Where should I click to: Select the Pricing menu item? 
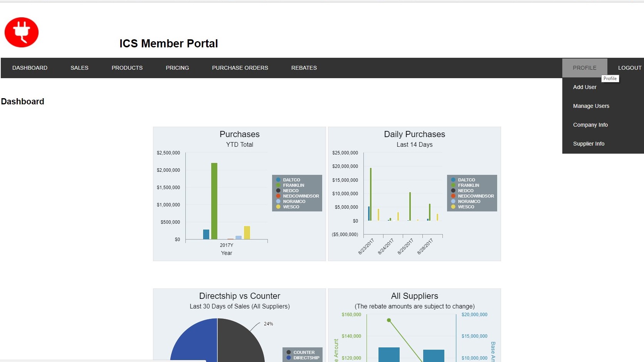[x=177, y=68]
